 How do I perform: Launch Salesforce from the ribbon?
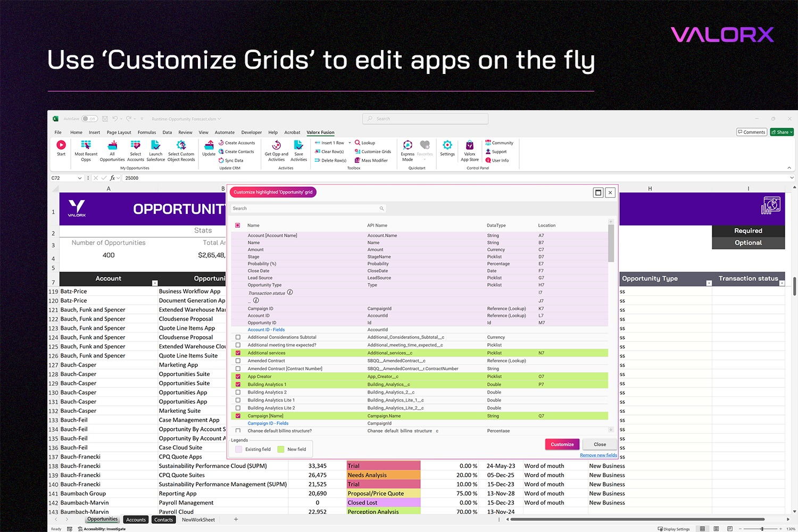coord(155,145)
